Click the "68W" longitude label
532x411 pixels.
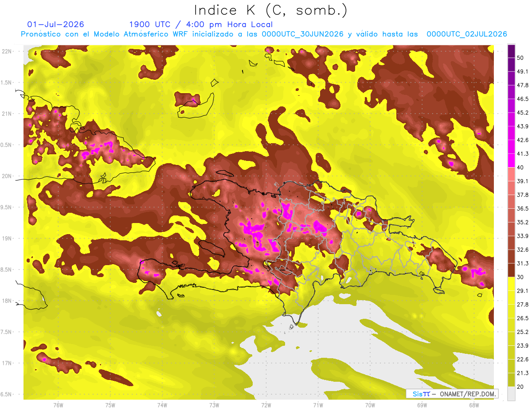coord(474,405)
